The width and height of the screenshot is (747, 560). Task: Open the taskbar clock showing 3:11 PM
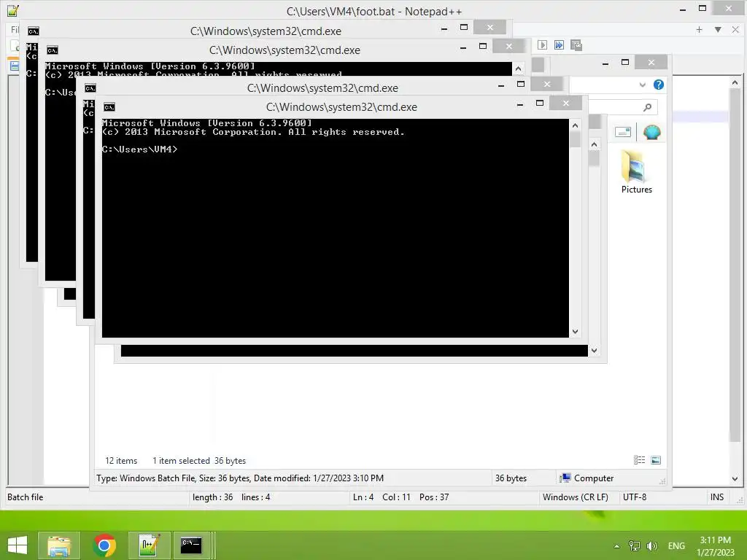(715, 546)
